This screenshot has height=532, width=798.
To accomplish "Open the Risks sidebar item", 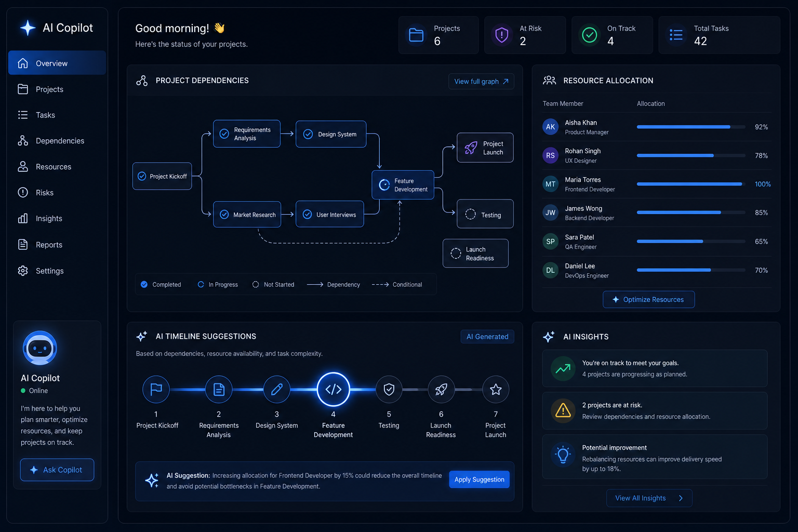I will pos(57,193).
